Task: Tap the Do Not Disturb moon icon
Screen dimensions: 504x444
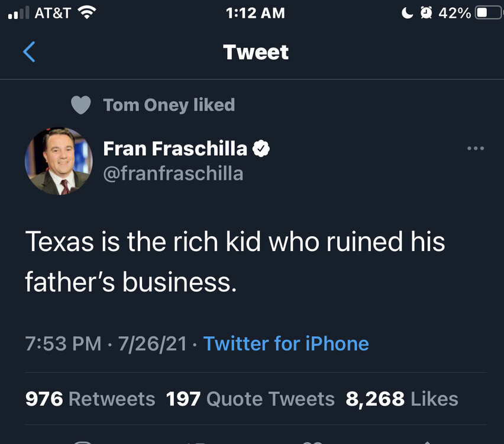Action: (x=408, y=12)
